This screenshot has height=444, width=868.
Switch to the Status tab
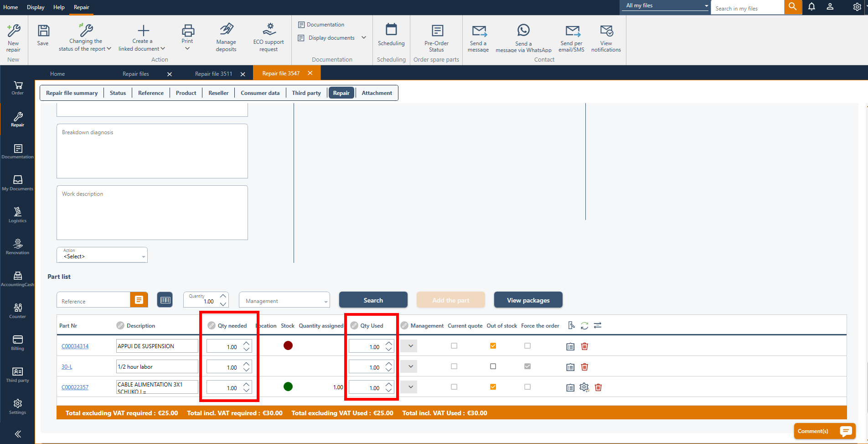pos(118,93)
